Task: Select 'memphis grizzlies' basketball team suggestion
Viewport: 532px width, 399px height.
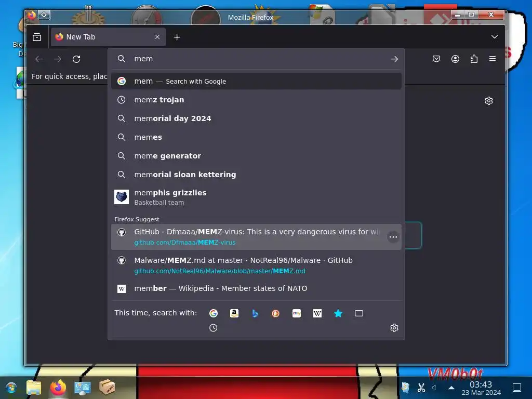Action: pyautogui.click(x=256, y=197)
